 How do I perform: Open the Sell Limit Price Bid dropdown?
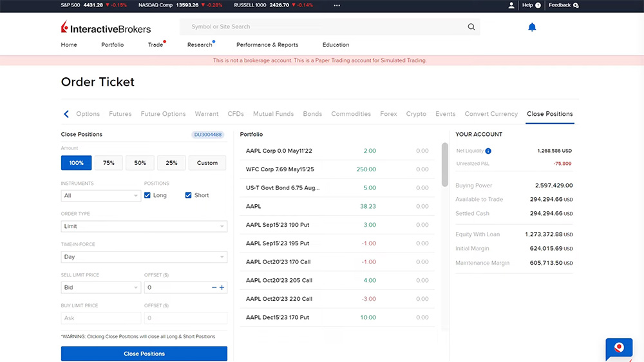(x=101, y=288)
